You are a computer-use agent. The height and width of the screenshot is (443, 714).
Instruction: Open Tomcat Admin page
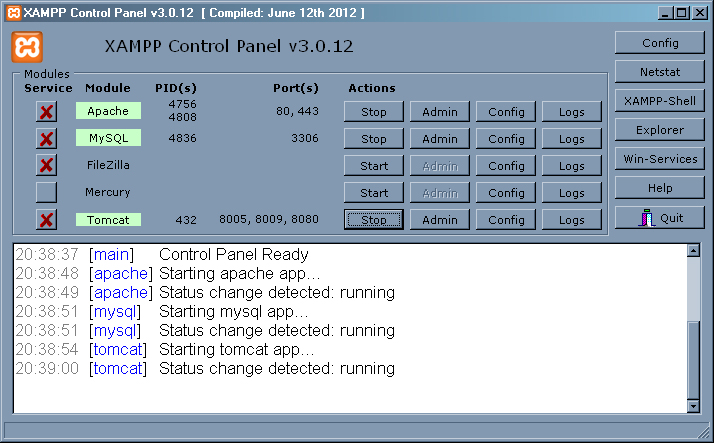click(x=440, y=220)
